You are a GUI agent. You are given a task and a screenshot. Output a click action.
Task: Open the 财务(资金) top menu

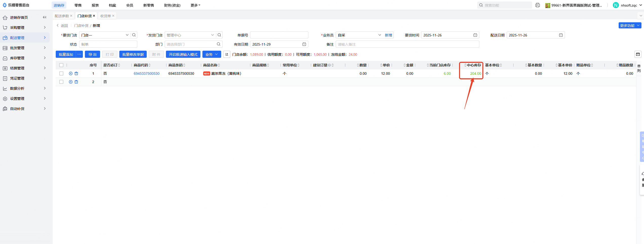172,5
